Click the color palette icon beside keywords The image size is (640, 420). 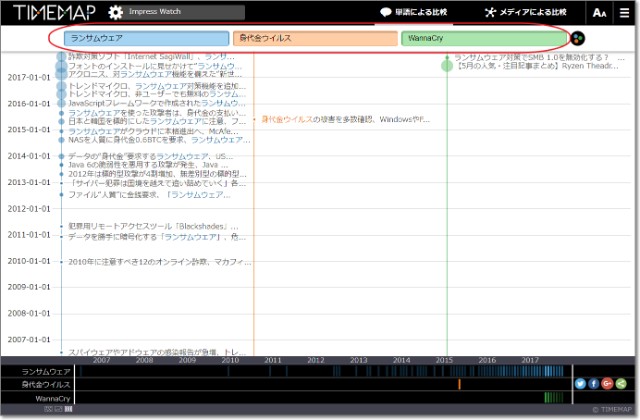pos(578,38)
